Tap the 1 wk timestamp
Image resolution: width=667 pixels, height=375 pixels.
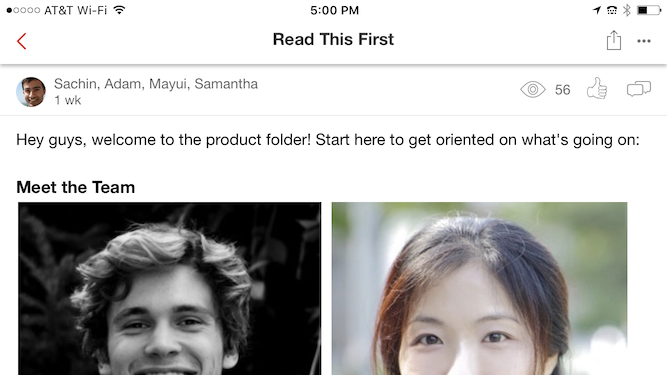[x=67, y=100]
